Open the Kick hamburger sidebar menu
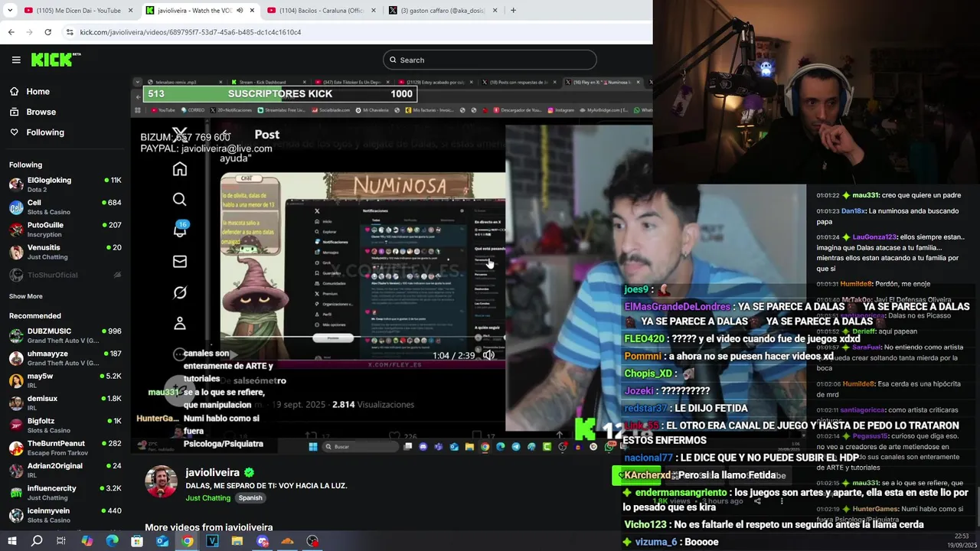The height and width of the screenshot is (551, 980). (x=16, y=60)
